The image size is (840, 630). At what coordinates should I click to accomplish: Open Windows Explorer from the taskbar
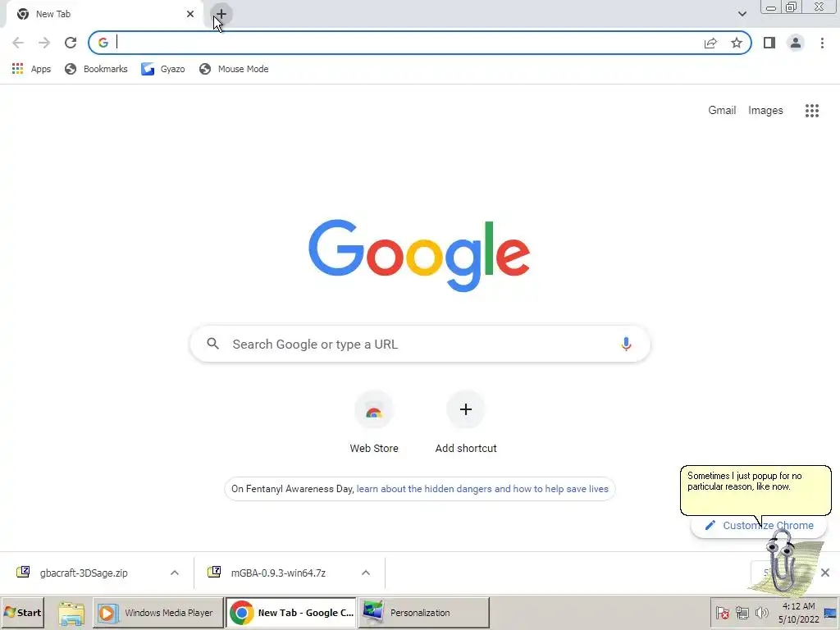[x=71, y=613]
